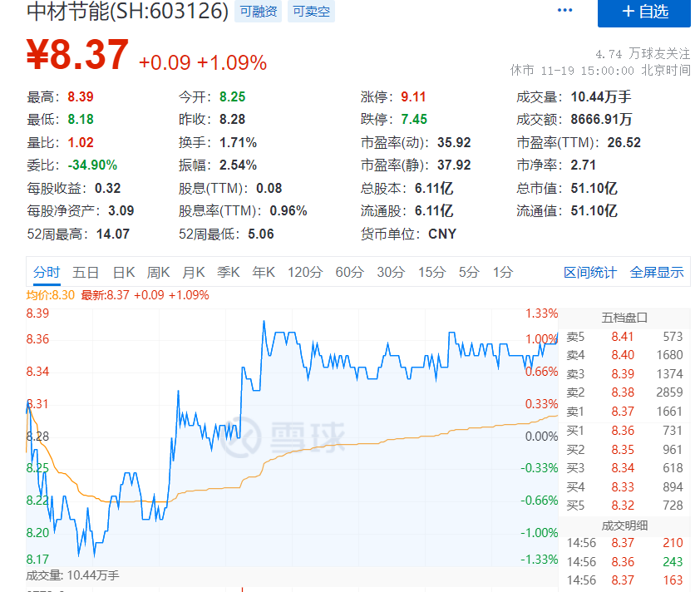
Task: View the 60分 interval chart
Action: pyautogui.click(x=349, y=272)
